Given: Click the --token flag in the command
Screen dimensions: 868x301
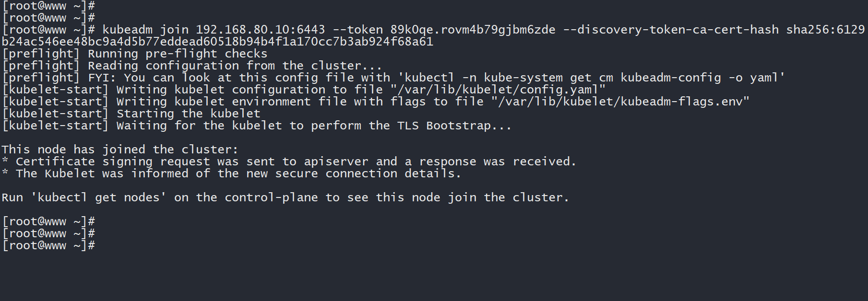Looking at the screenshot, I should click(x=357, y=30).
